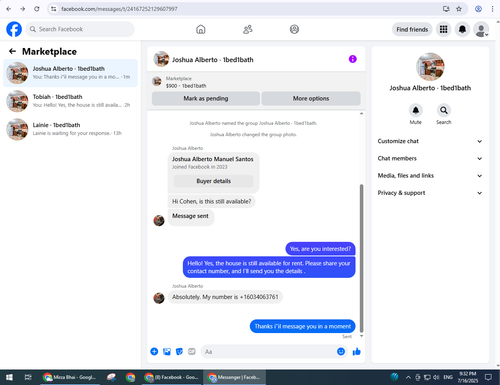
Task: Choose a GIF icon
Action: 192,351
